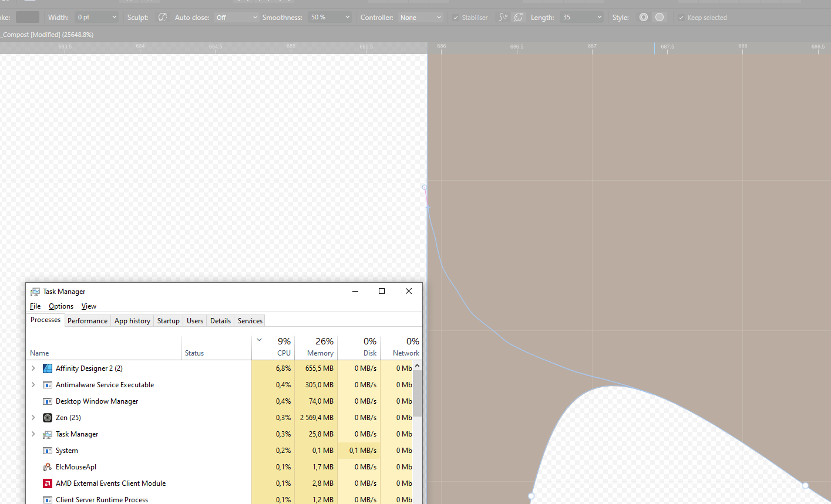Click the scroll-up arrow in Task Manager list
Viewport: 831px width, 504px height.
pos(418,366)
